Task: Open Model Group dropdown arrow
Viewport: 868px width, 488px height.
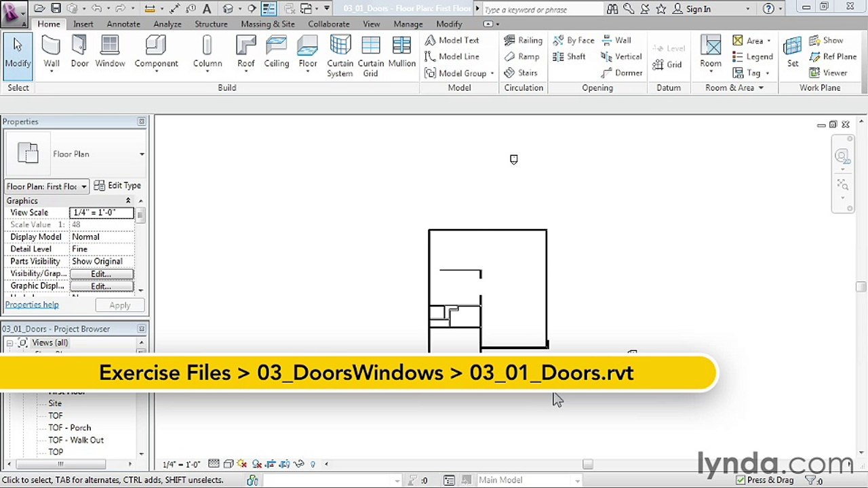Action: (492, 73)
